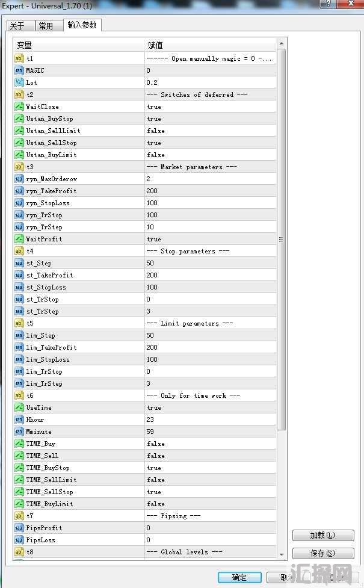Image resolution: width=364 pixels, height=588 pixels.
Task: Switch to the 关于 tab
Action: coord(17,26)
